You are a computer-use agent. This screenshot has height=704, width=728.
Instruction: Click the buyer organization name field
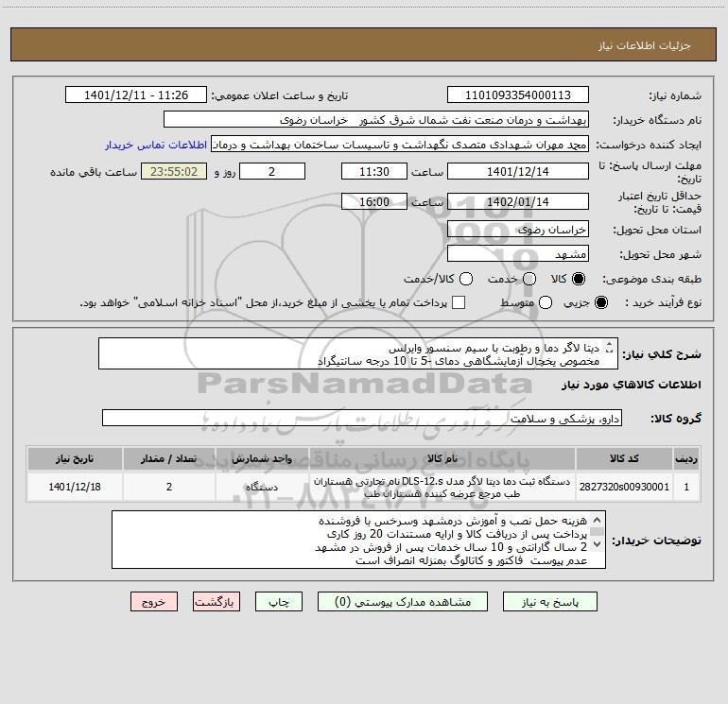(376, 120)
